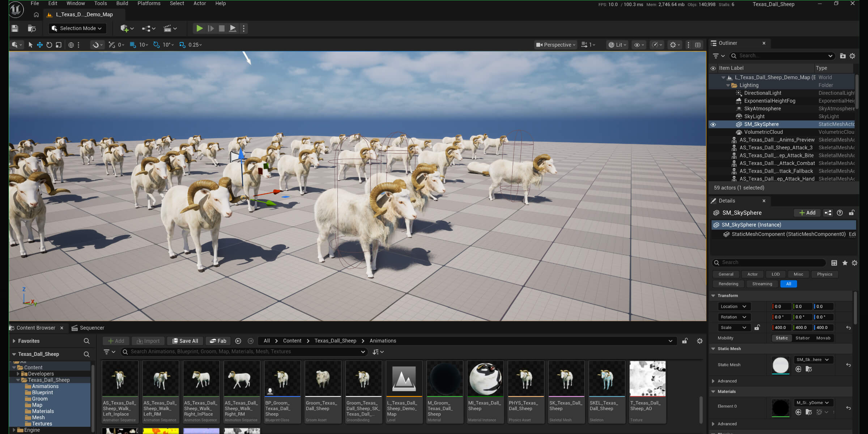Viewport: 868px width, 434px height.
Task: Open the scale snap 0.25 dropdown
Action: click(x=195, y=45)
